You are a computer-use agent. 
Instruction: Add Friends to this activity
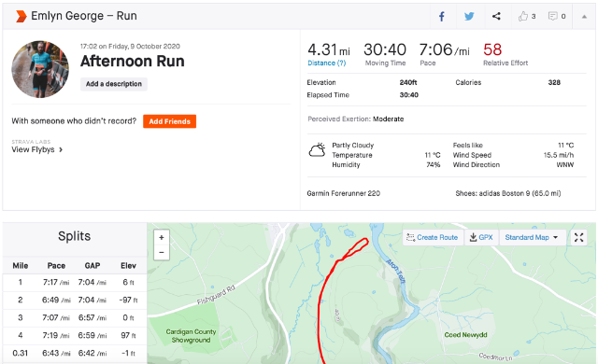click(x=169, y=121)
